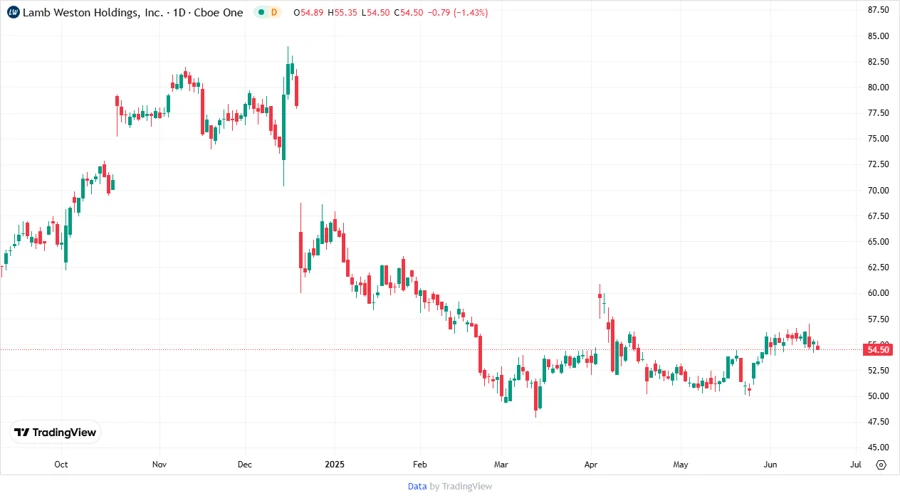The width and height of the screenshot is (900, 498).
Task: Click the Feb time axis label
Action: [x=420, y=464]
